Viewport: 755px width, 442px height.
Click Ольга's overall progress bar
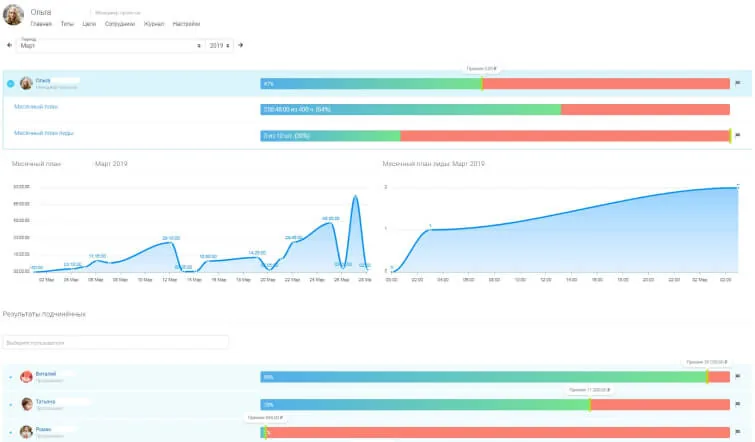click(x=495, y=84)
